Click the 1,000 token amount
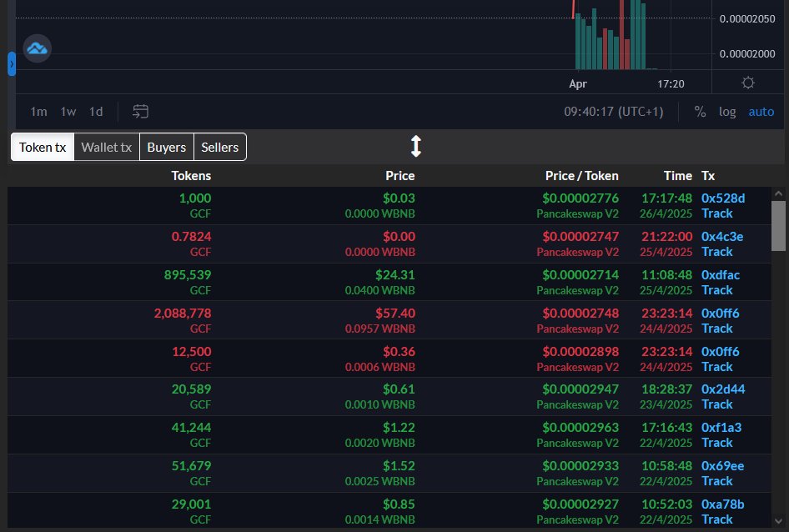Screen dimensions: 789x532 coord(195,198)
